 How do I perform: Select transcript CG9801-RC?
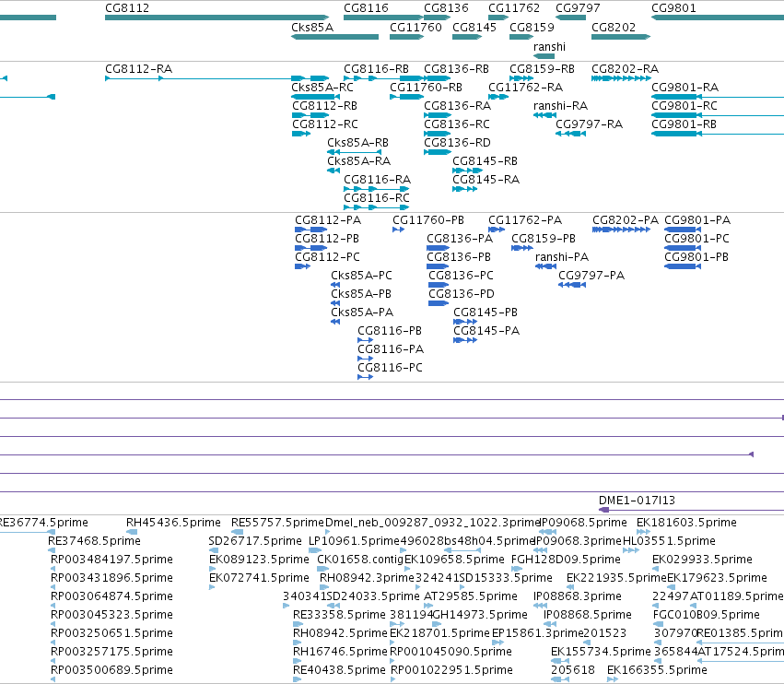718,115
